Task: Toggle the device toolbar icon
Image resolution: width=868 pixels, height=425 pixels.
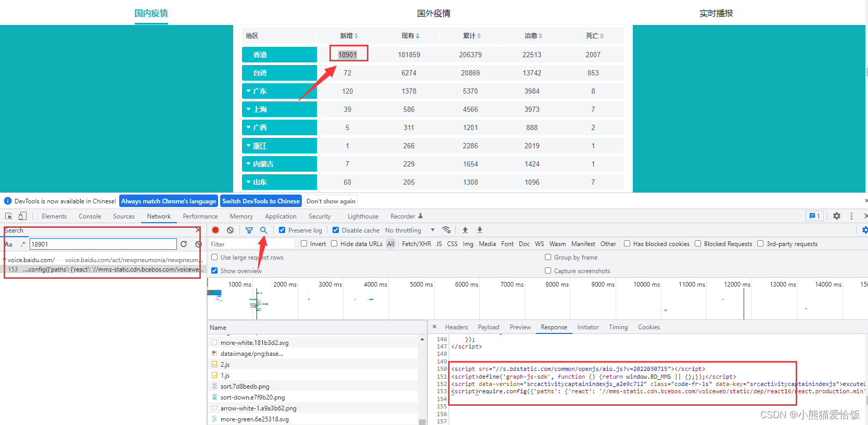Action: [x=22, y=216]
